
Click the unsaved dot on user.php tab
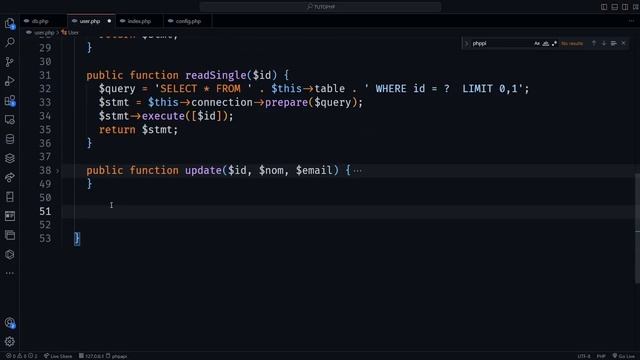pos(109,21)
